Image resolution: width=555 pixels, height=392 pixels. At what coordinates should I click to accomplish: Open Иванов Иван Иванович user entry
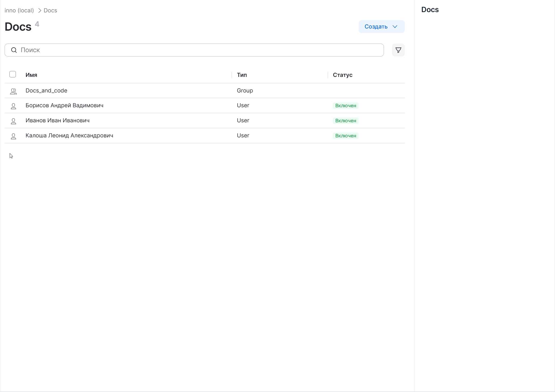[x=57, y=120]
